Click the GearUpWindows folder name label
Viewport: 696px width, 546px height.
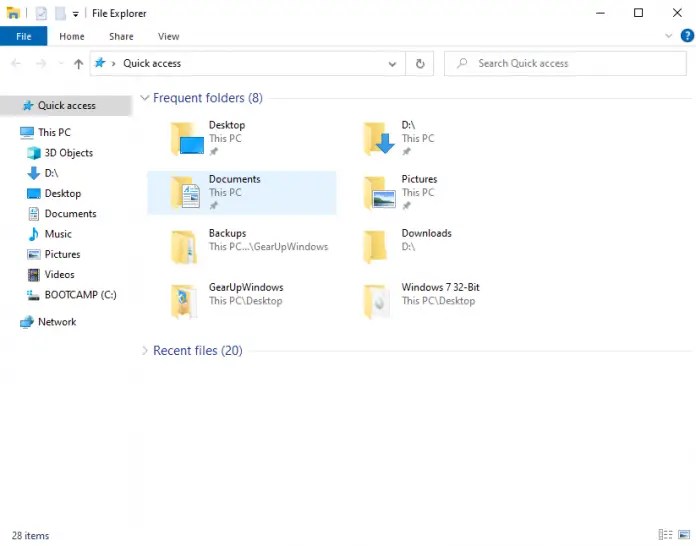pyautogui.click(x=246, y=288)
